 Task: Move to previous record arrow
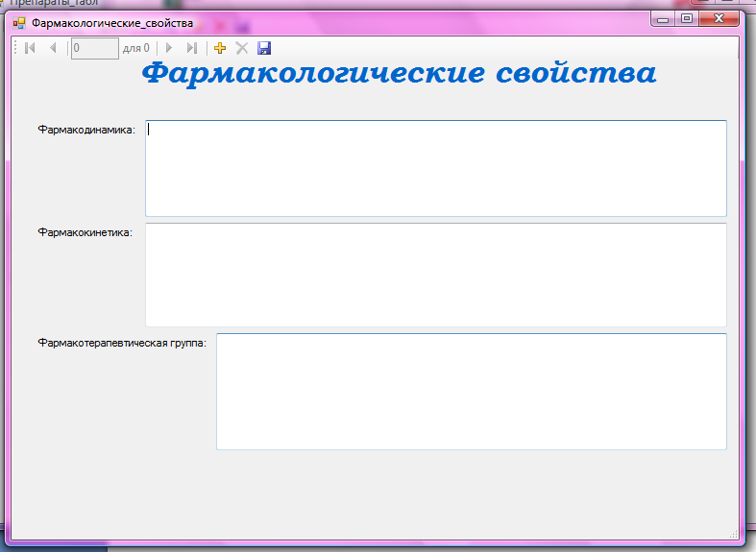[x=53, y=48]
